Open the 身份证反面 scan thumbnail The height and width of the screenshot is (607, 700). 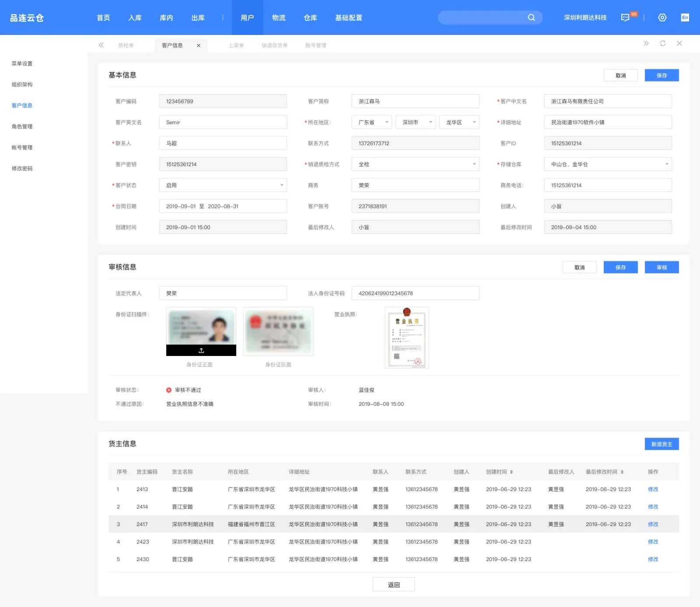coord(278,331)
